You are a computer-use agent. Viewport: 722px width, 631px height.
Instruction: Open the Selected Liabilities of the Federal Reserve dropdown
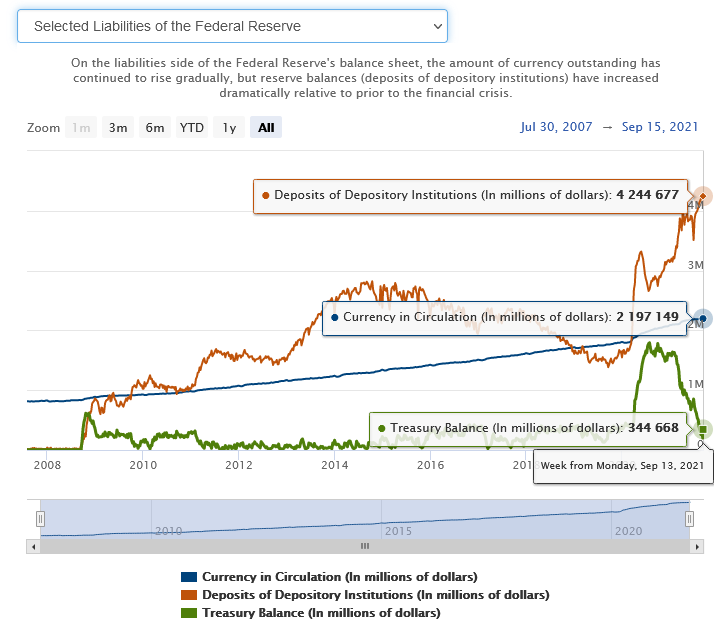coord(232,26)
